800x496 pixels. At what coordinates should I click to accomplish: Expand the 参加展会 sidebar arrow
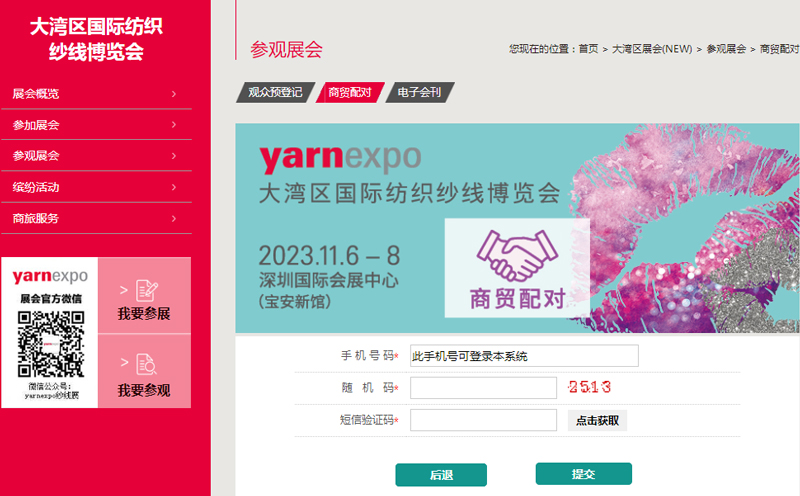(173, 125)
